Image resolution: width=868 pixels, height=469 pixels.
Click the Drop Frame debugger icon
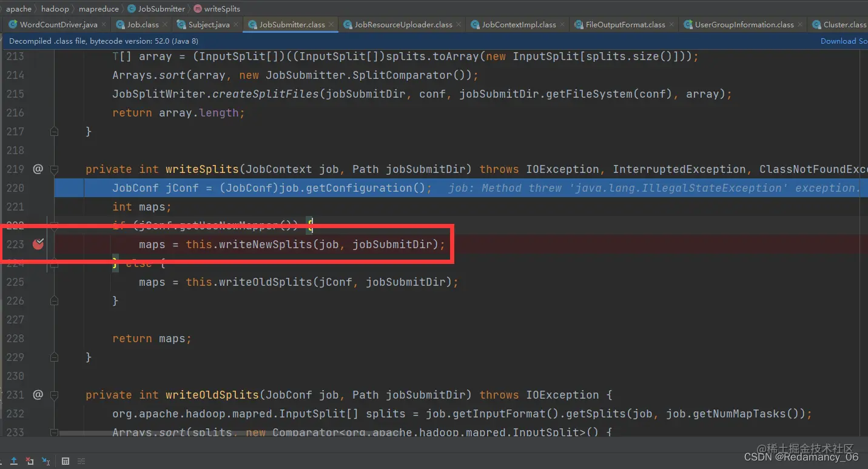(x=30, y=461)
